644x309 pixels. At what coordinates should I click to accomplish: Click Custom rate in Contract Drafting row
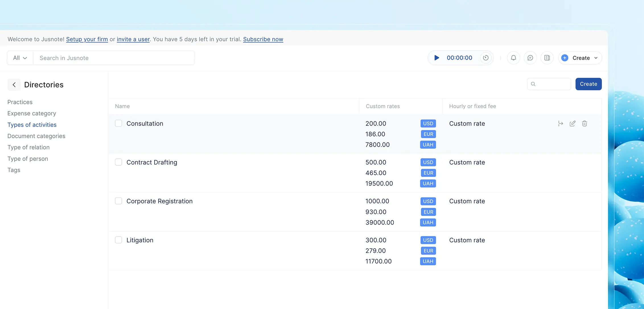(x=467, y=162)
